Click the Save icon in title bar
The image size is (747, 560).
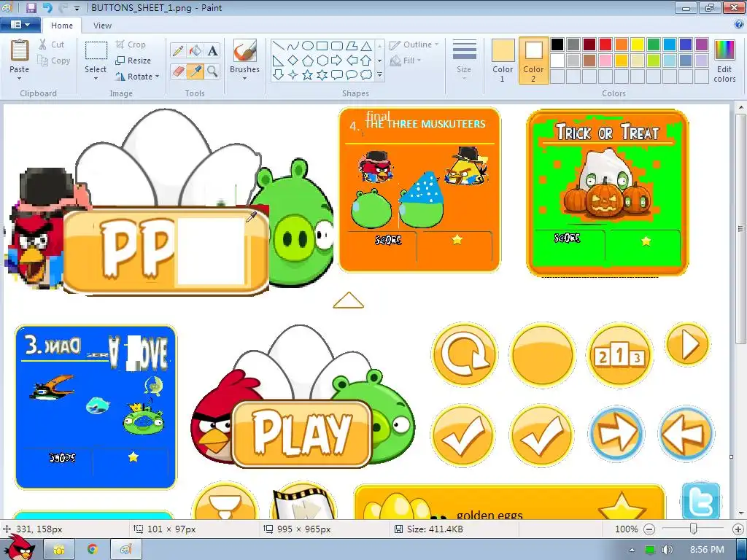coord(31,7)
